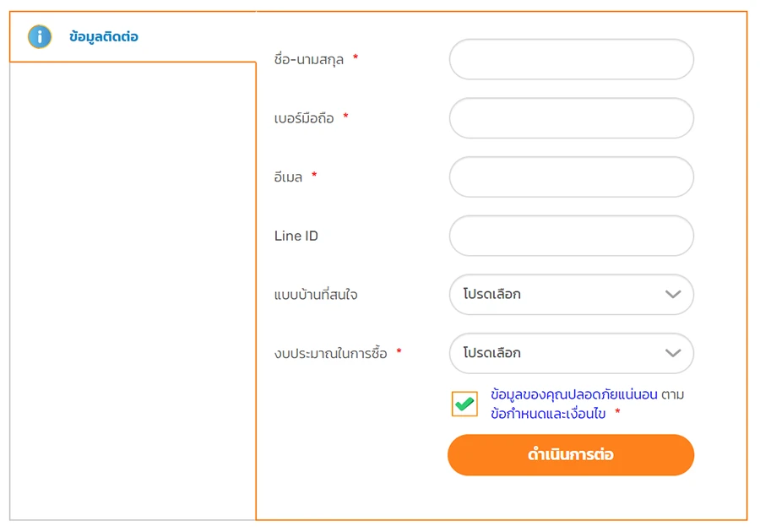Click the ชื่อ-นามสกุล input field
The height and width of the screenshot is (532, 760).
[571, 59]
